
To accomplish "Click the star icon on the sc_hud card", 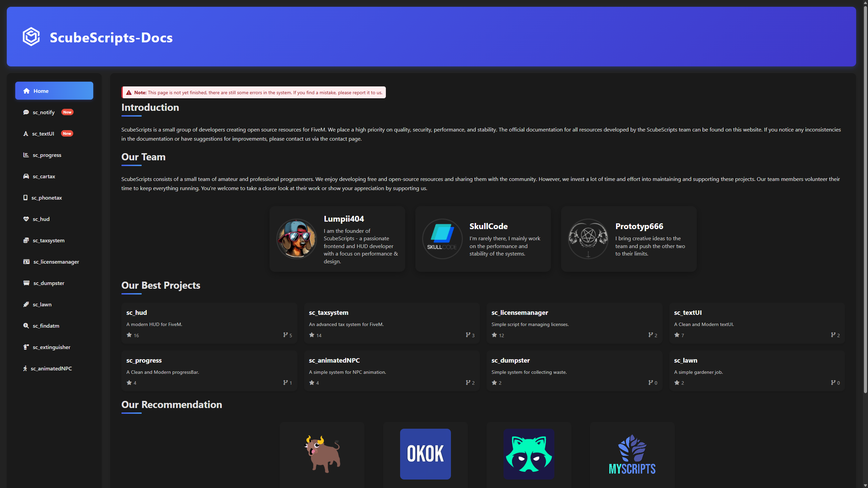I will pos(129,335).
